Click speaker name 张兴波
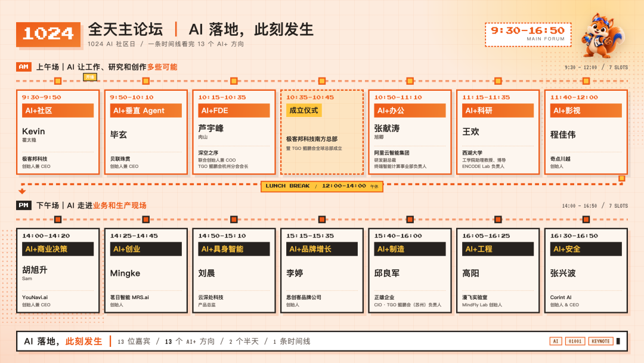 [563, 273]
